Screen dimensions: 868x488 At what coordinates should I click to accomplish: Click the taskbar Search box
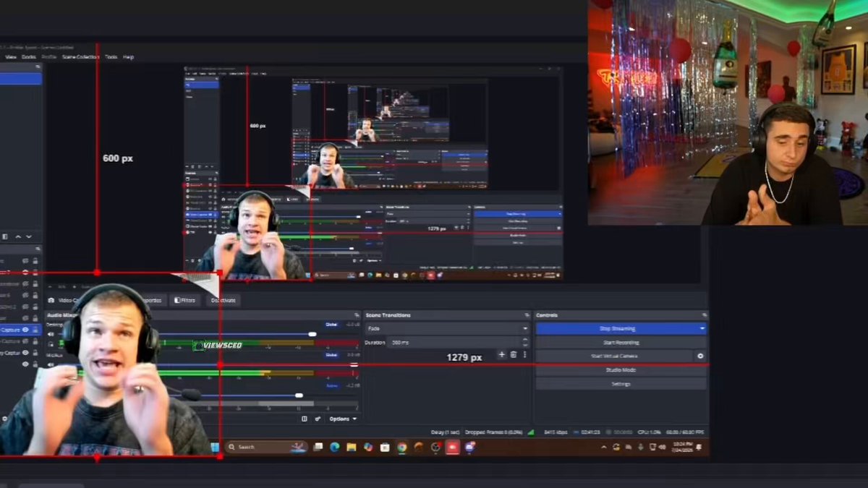coord(268,448)
